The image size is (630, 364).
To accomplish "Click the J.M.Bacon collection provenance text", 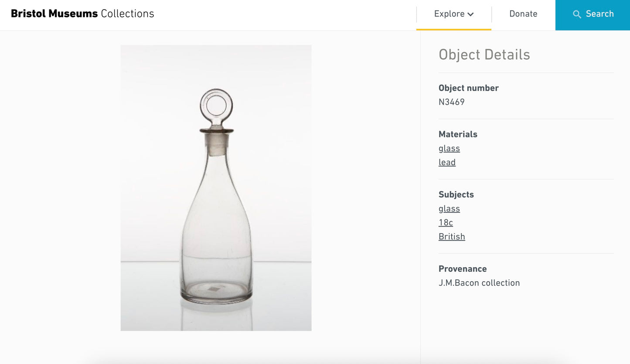I will pos(479,283).
